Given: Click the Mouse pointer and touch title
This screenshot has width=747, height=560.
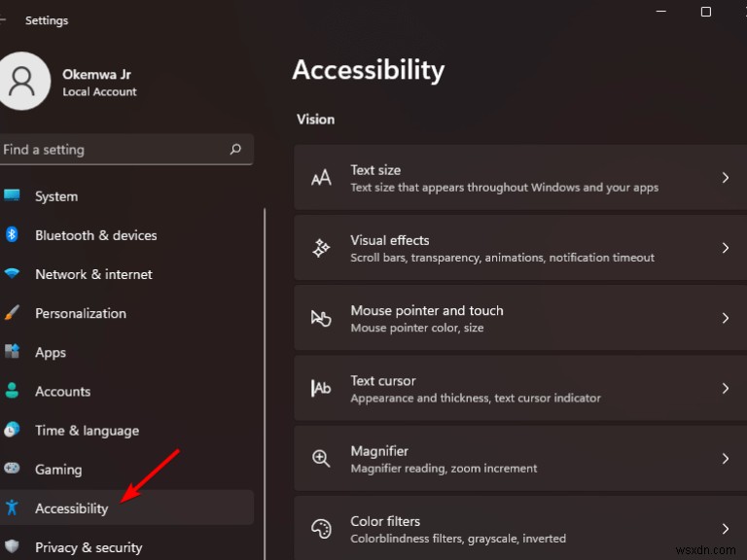Looking at the screenshot, I should point(427,310).
